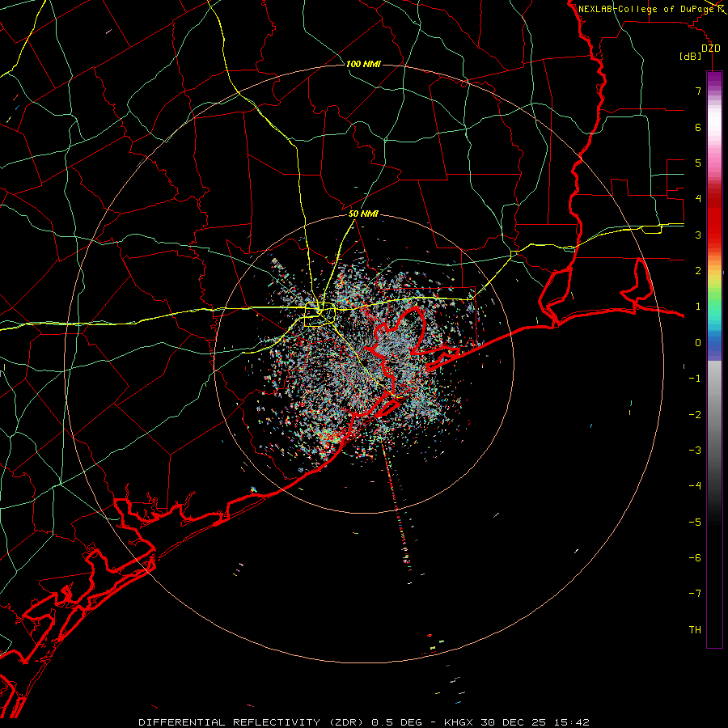
Task: Click the -7 value on color scale
Action: click(695, 594)
